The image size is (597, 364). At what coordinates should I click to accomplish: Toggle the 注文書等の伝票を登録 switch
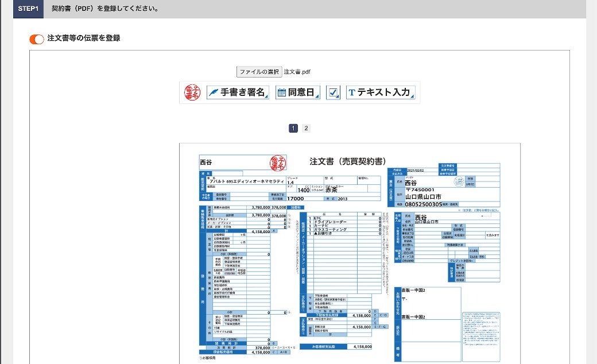pos(37,39)
